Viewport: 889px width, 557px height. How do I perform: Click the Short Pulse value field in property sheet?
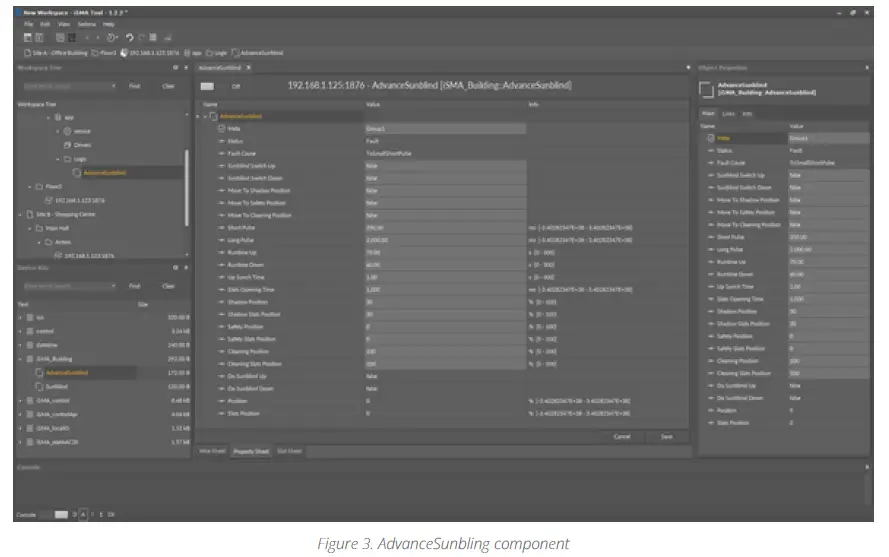click(x=446, y=227)
